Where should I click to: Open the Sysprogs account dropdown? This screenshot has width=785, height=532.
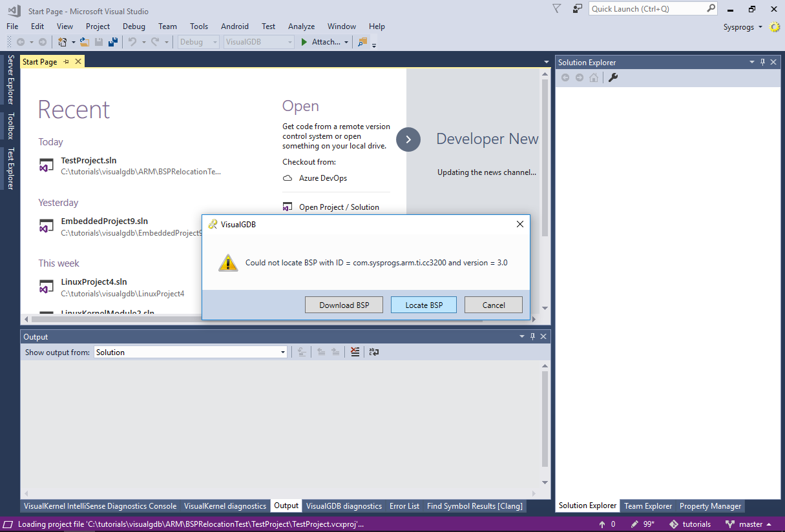[743, 26]
